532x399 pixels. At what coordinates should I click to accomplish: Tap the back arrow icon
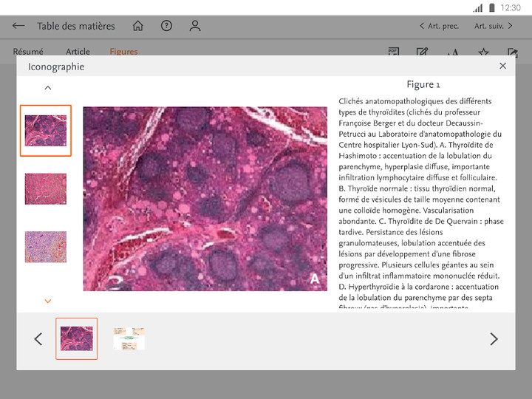tap(18, 26)
